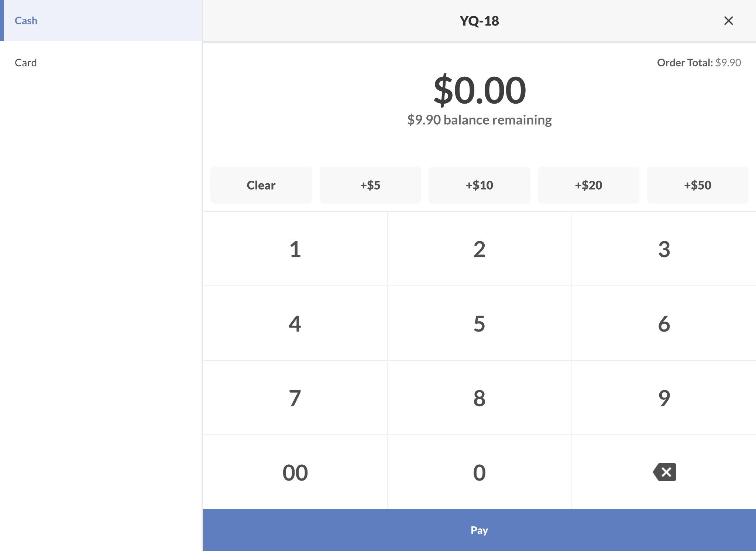
Task: Close the YQ-18 payment dialog
Action: (x=728, y=21)
